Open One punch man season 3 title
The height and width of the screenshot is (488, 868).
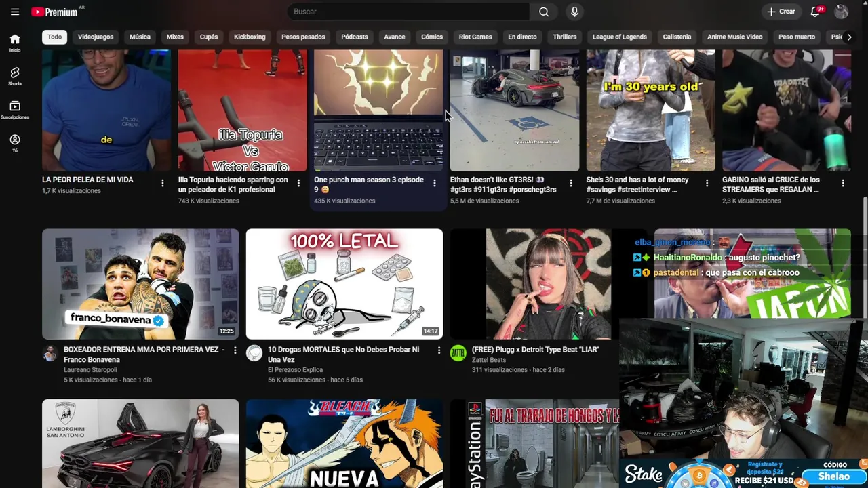(369, 184)
